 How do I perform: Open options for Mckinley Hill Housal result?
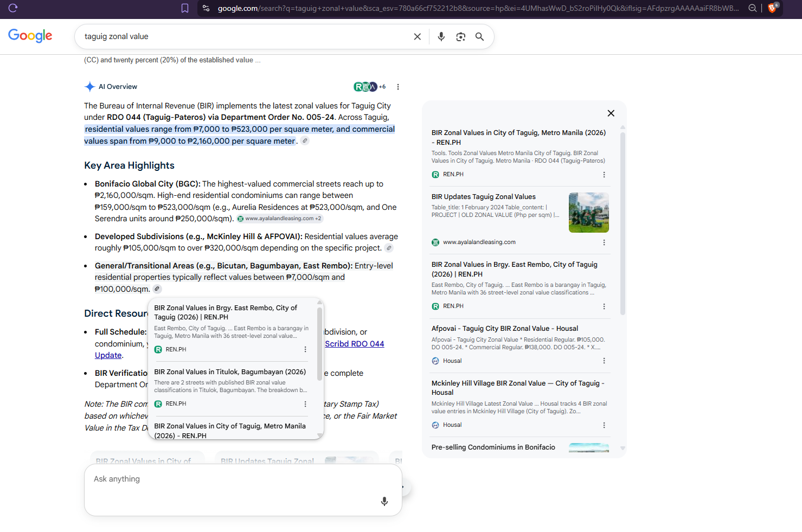click(x=604, y=425)
